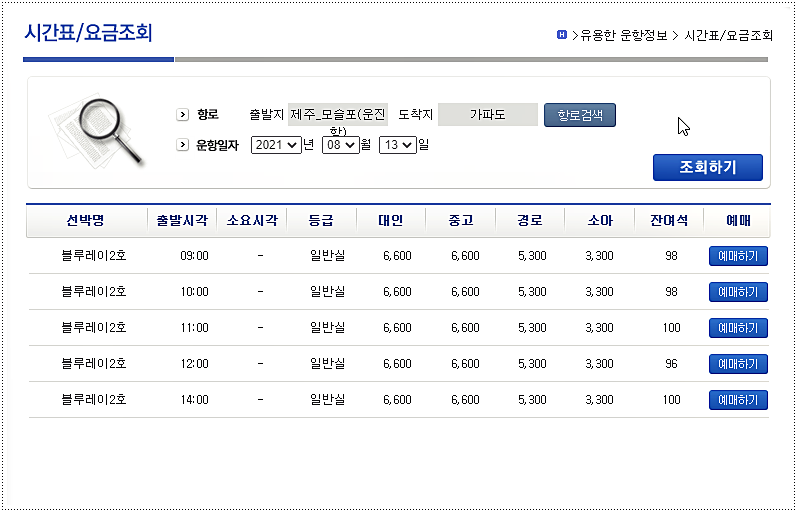Click 예매하기 for the 09:00 departure
Screen dimensions: 797x512
[738, 256]
